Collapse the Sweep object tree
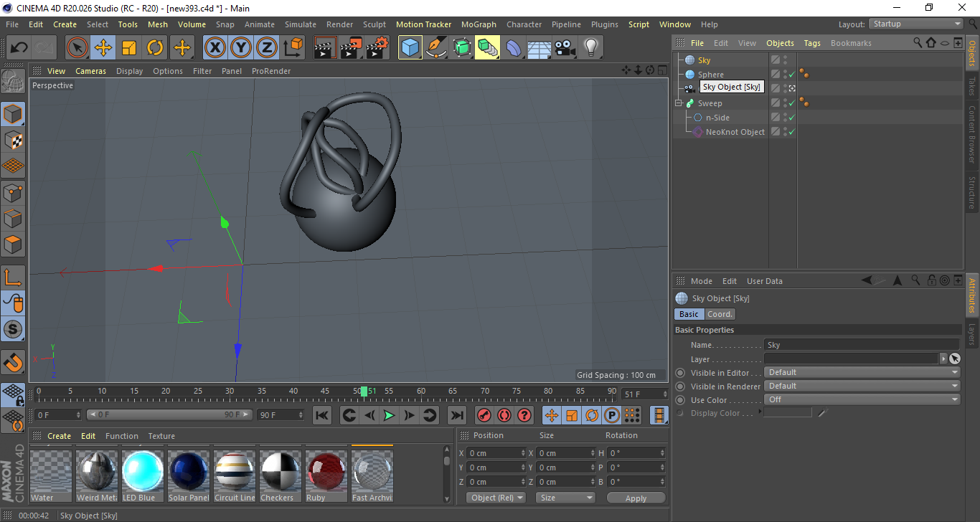Screen dimensions: 980x522 tap(679, 103)
